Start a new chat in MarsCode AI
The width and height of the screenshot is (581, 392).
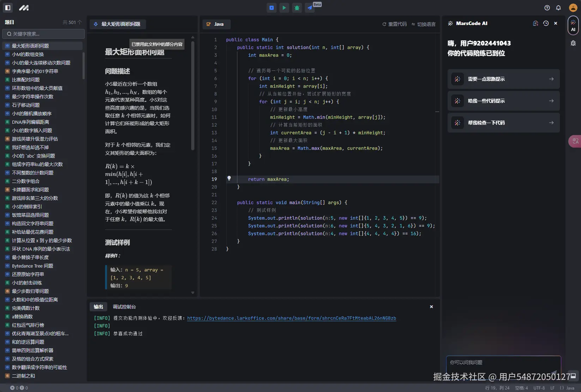point(535,23)
